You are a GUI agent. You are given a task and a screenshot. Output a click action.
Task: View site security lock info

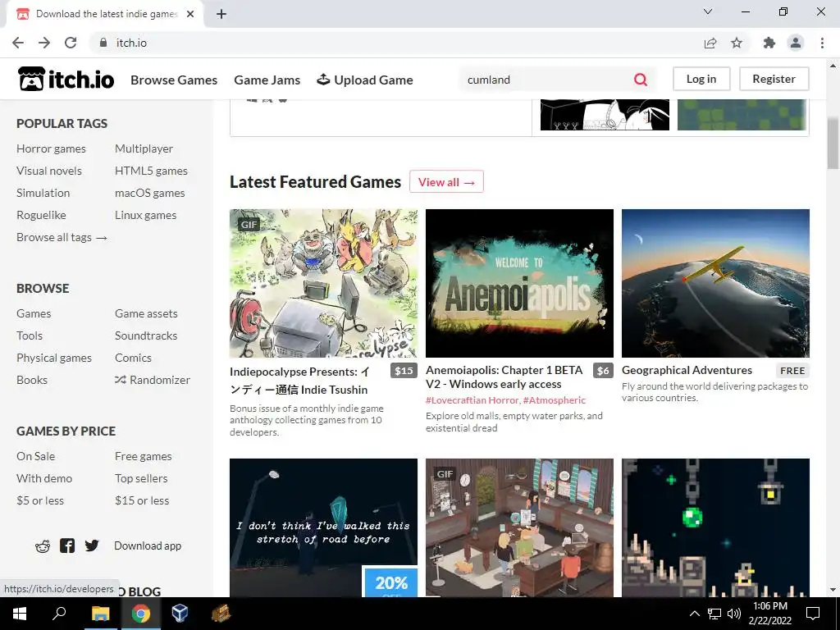click(103, 43)
